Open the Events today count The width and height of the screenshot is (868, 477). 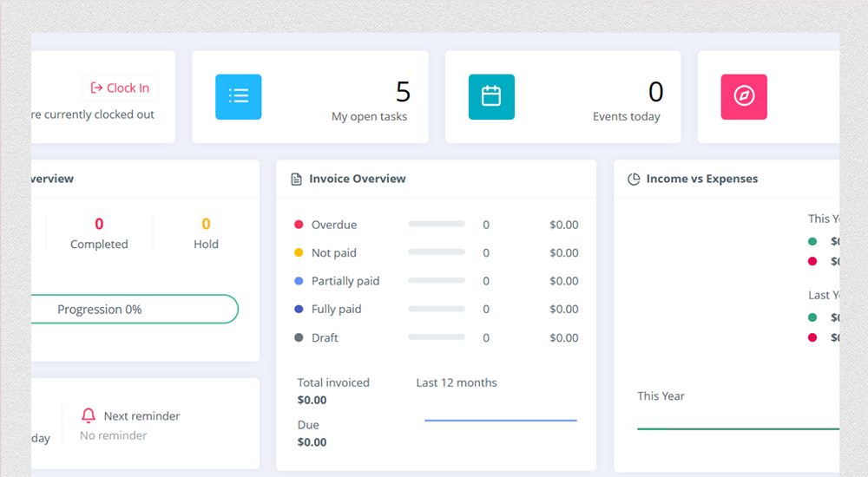click(x=655, y=92)
